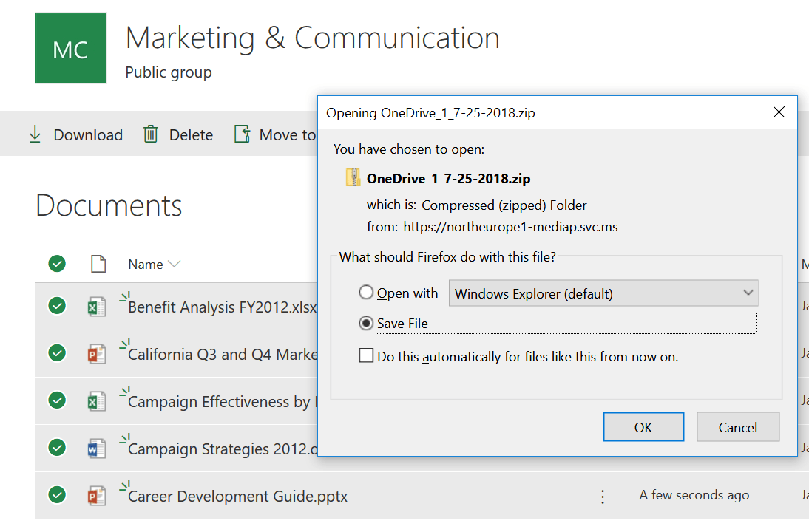Click the OK button in the dialog

pyautogui.click(x=643, y=427)
